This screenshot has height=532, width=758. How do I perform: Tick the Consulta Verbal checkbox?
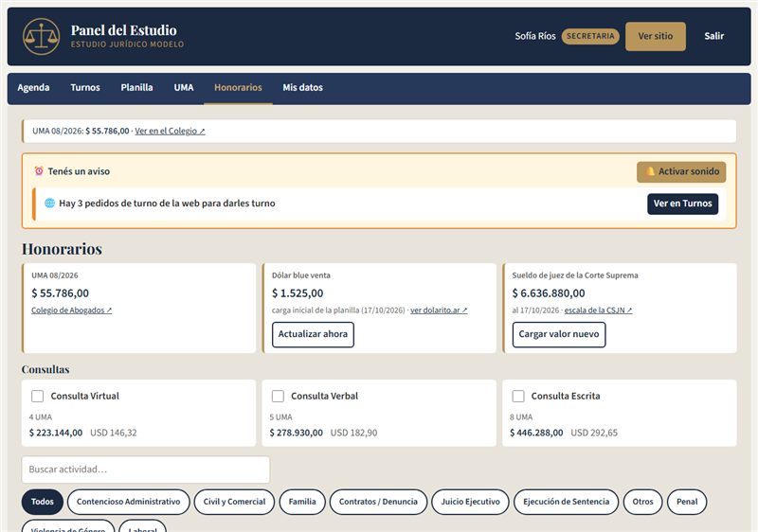(278, 396)
